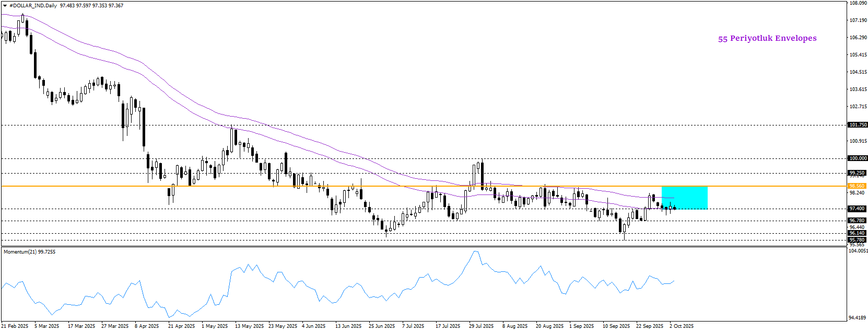Screen dimensions: 868x332
Task: Click the 22 Sep 2025 date label
Action: tap(649, 326)
